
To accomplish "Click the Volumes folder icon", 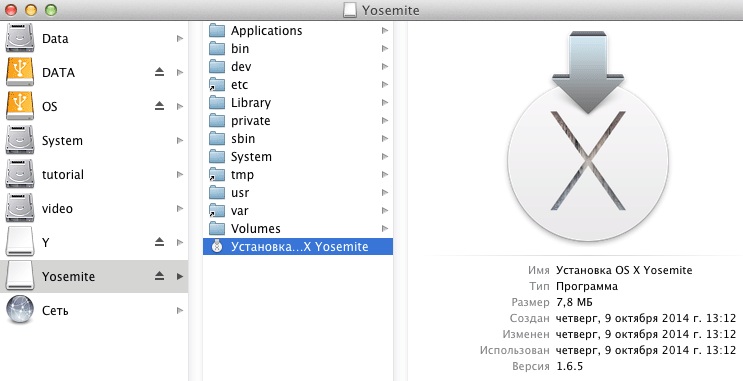I will pos(217,228).
